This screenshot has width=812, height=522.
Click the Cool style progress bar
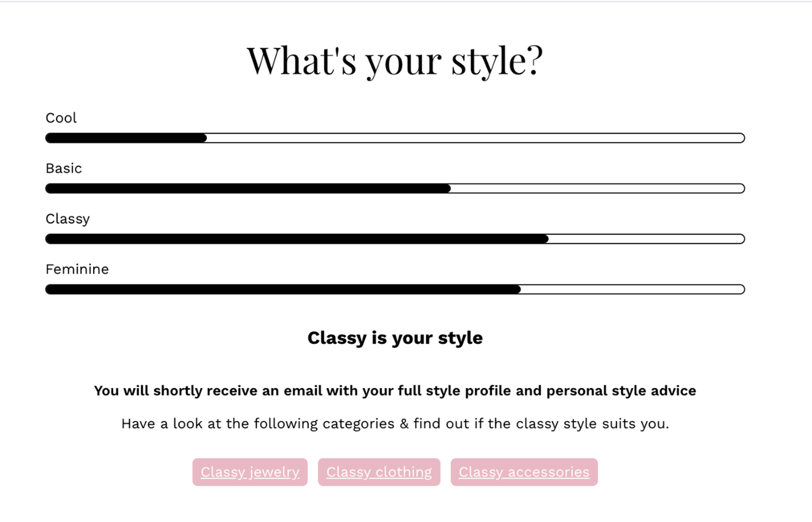point(395,138)
